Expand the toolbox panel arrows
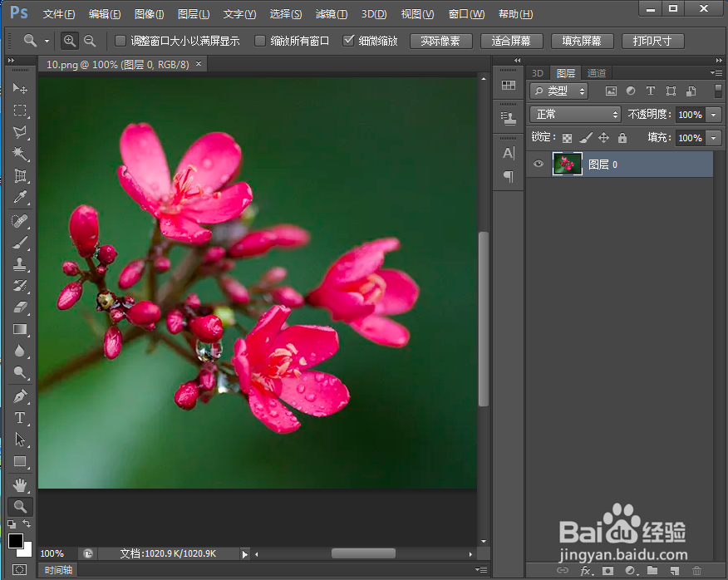This screenshot has height=580, width=728. (x=11, y=60)
